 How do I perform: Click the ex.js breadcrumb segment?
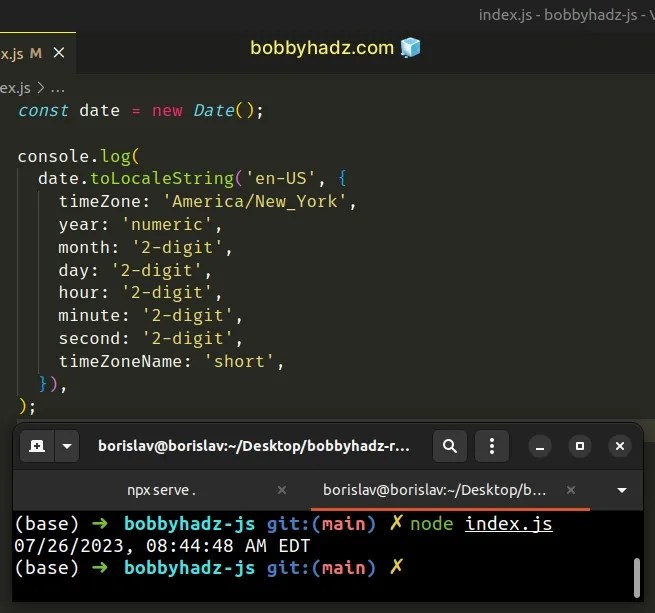15,88
